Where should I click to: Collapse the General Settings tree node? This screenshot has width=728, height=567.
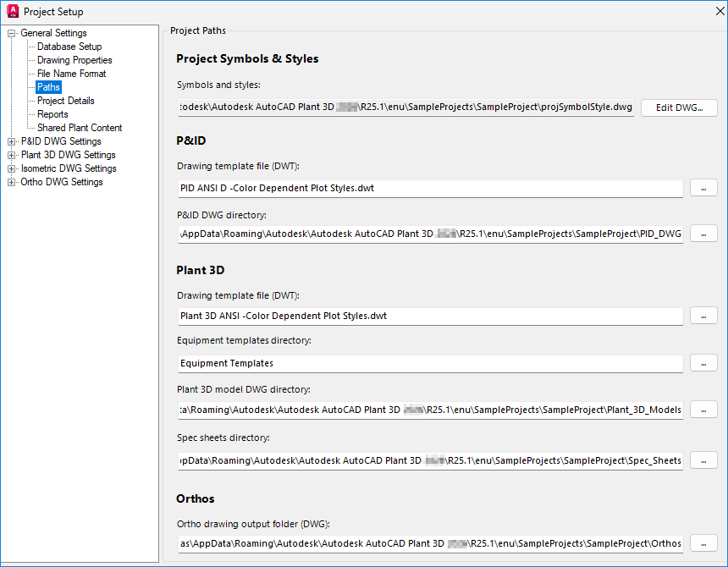click(x=11, y=33)
